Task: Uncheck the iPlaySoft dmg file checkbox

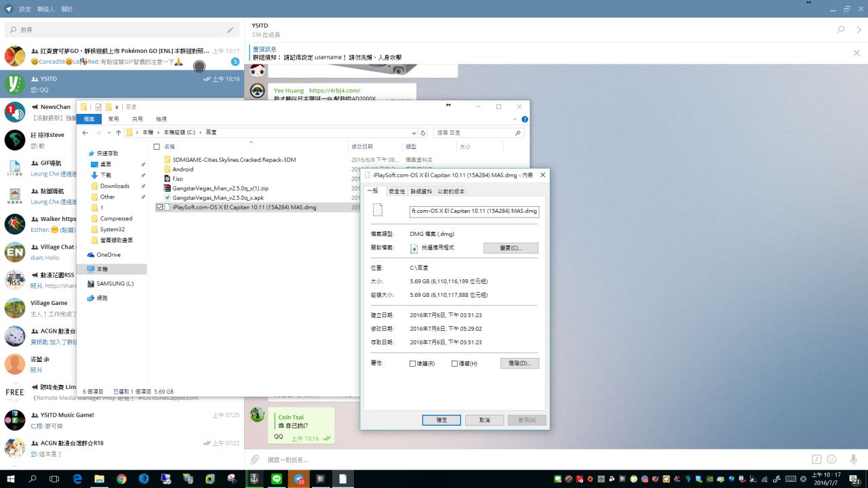Action: pyautogui.click(x=159, y=207)
